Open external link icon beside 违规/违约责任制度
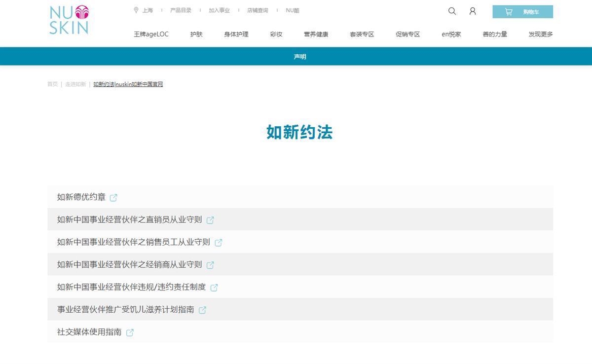The height and width of the screenshot is (364, 592). [214, 288]
